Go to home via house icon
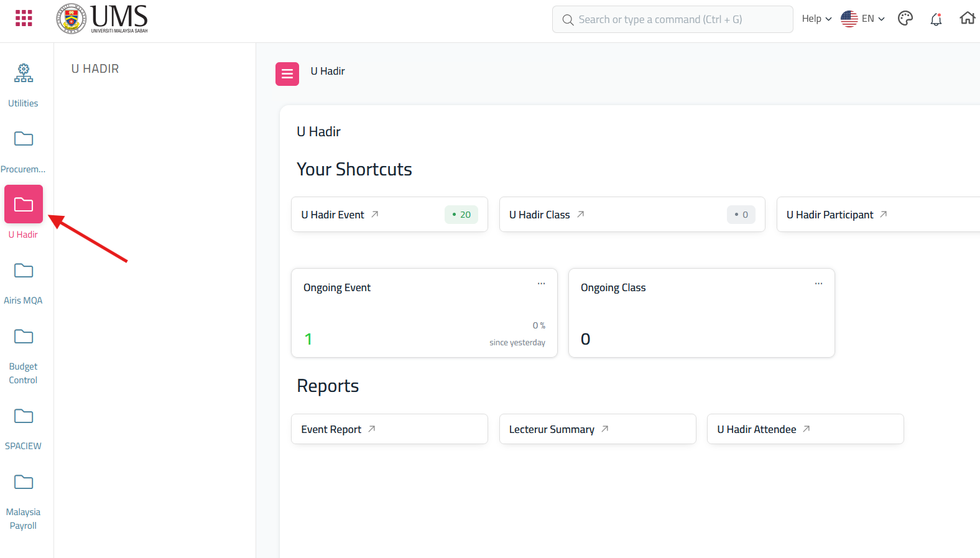 point(968,18)
